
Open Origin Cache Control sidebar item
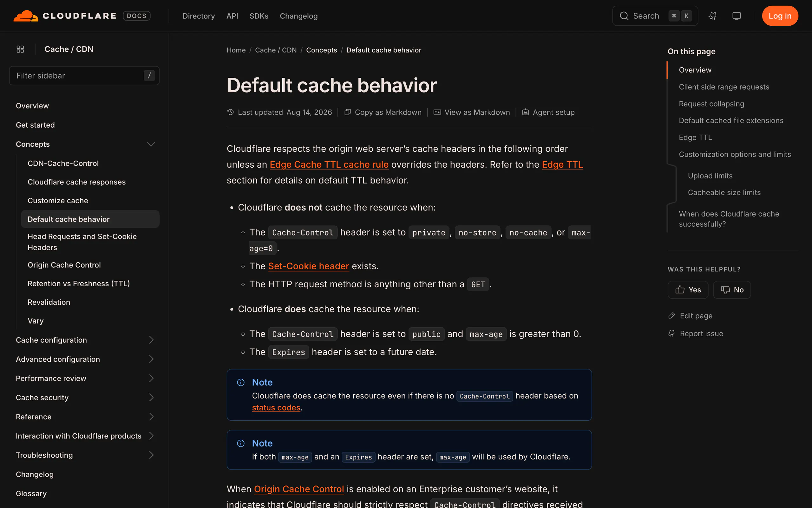coord(64,265)
